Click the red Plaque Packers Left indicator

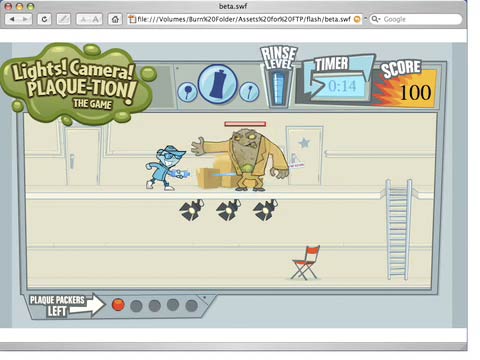click(118, 305)
